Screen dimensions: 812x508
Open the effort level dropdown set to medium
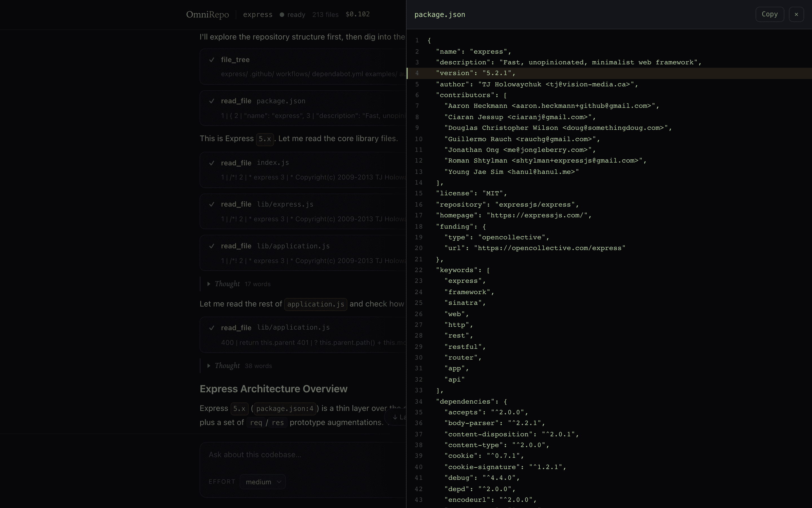263,482
